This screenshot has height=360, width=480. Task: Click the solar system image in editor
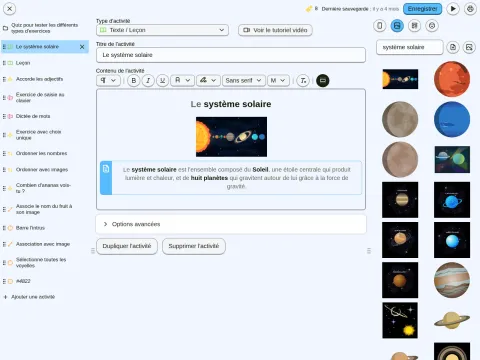(x=231, y=137)
